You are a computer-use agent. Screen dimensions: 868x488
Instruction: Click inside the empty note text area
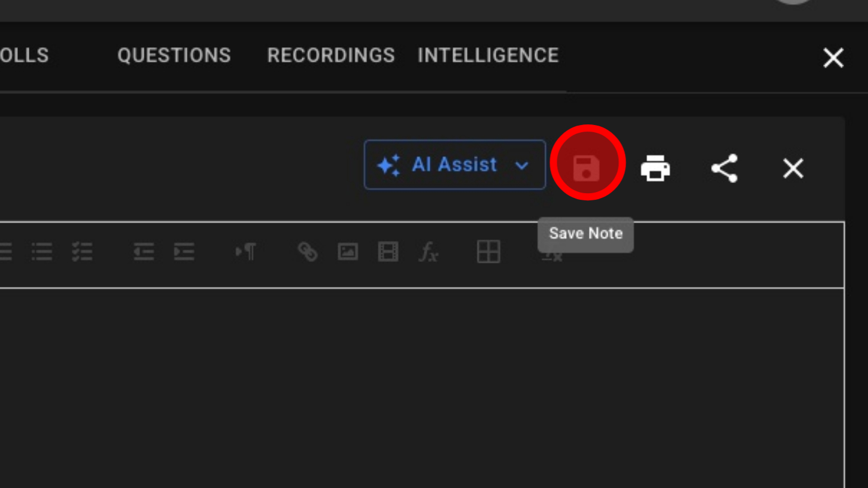click(419, 383)
